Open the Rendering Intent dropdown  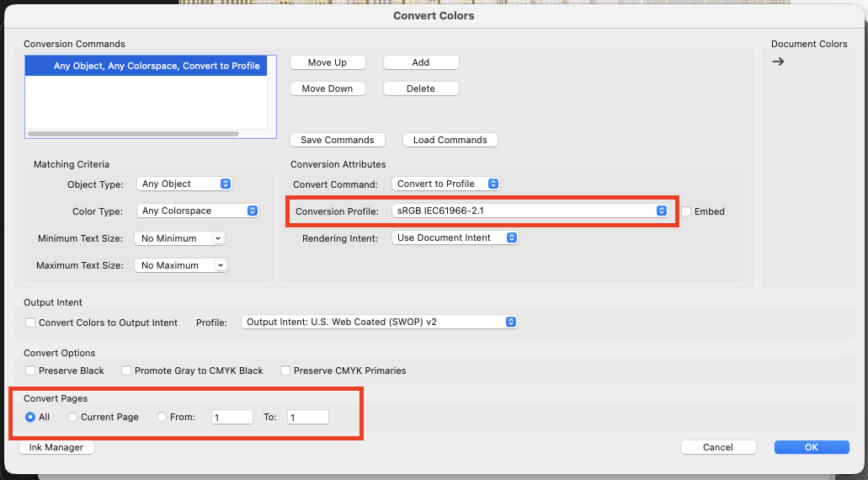click(455, 237)
